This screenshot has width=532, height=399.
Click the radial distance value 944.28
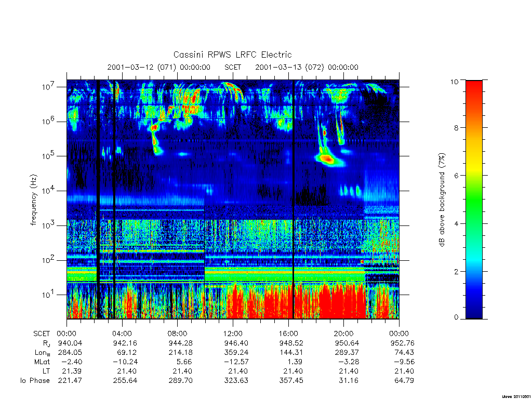(x=180, y=343)
